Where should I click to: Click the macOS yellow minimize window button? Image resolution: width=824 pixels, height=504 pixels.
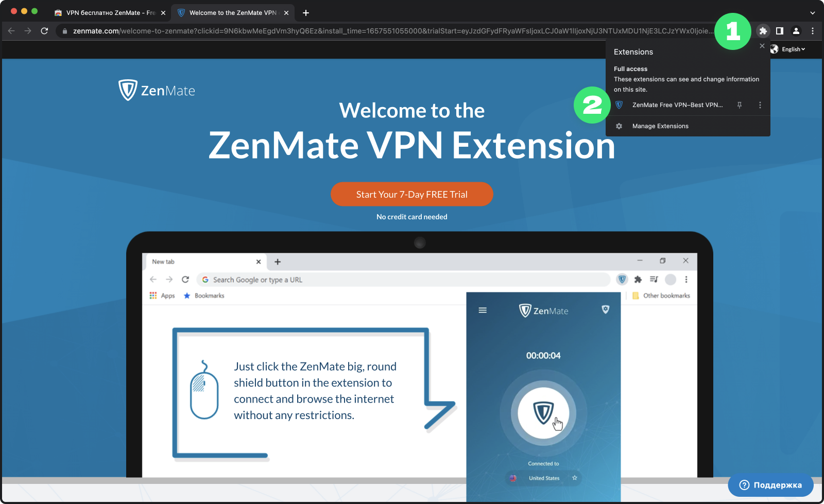point(24,11)
